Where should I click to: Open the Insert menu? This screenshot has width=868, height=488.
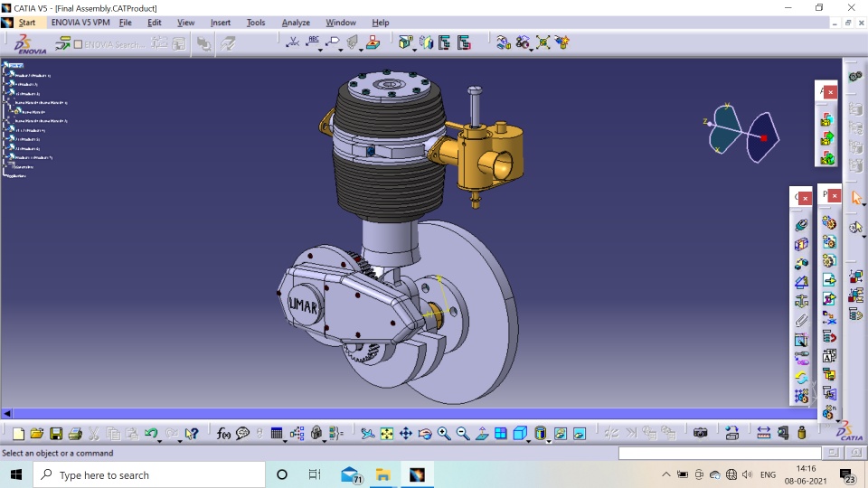(x=221, y=23)
